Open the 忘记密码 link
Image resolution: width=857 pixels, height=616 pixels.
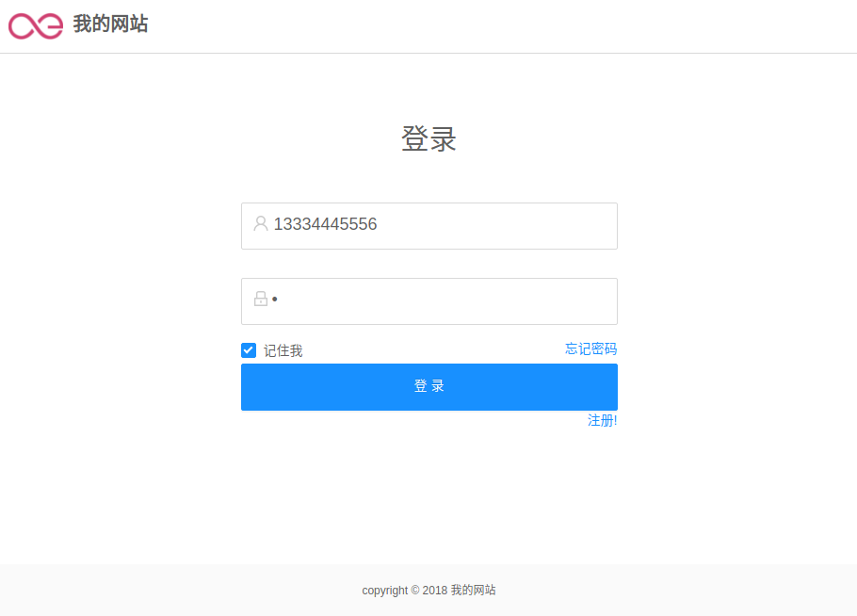coord(590,349)
